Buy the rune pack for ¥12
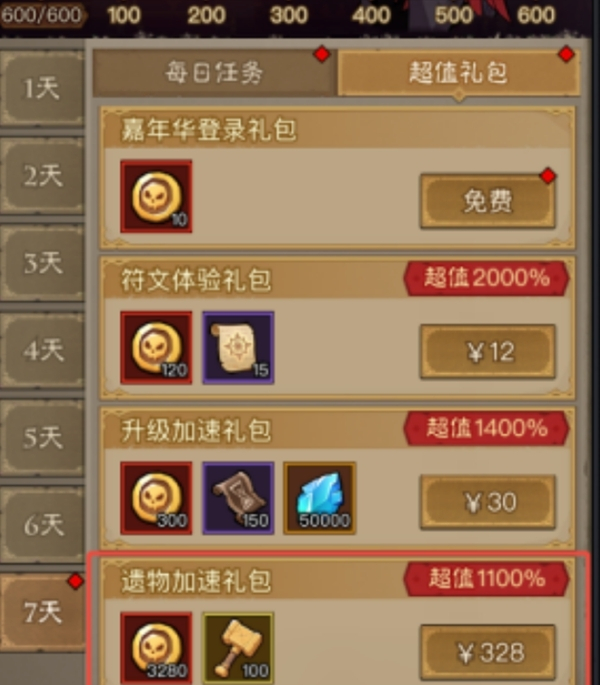The height and width of the screenshot is (685, 600). [x=488, y=352]
